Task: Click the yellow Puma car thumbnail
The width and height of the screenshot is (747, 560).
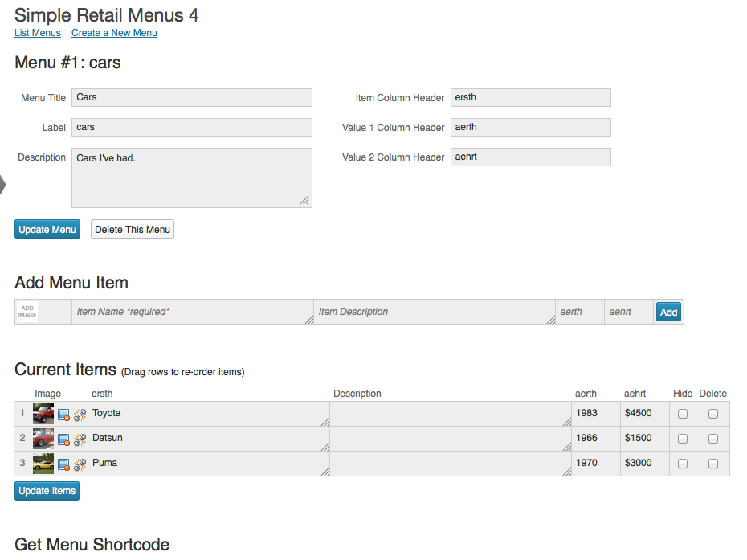Action: 43,464
